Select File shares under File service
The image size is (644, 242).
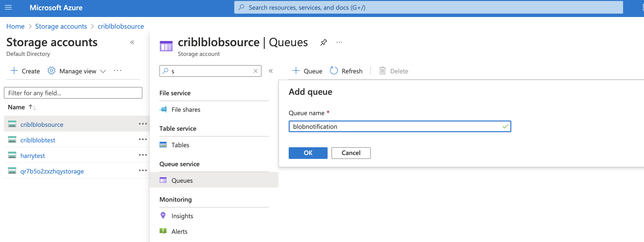tap(185, 109)
